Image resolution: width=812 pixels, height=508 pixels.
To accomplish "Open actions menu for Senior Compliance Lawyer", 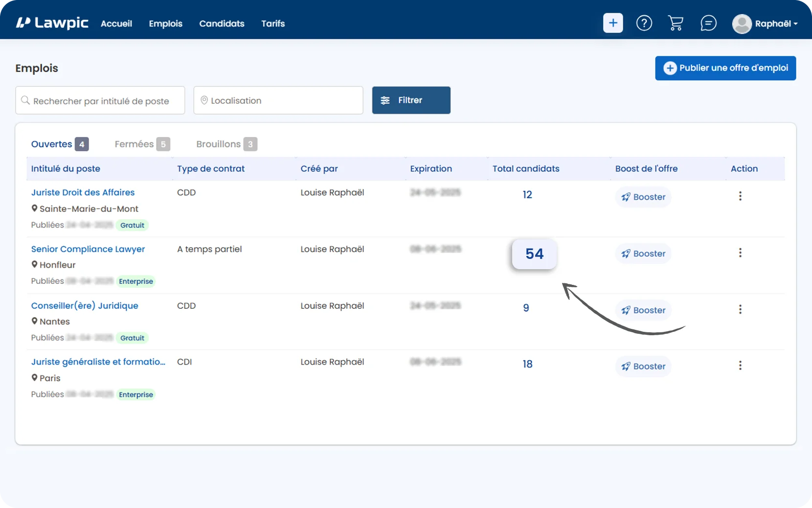I will (x=740, y=253).
